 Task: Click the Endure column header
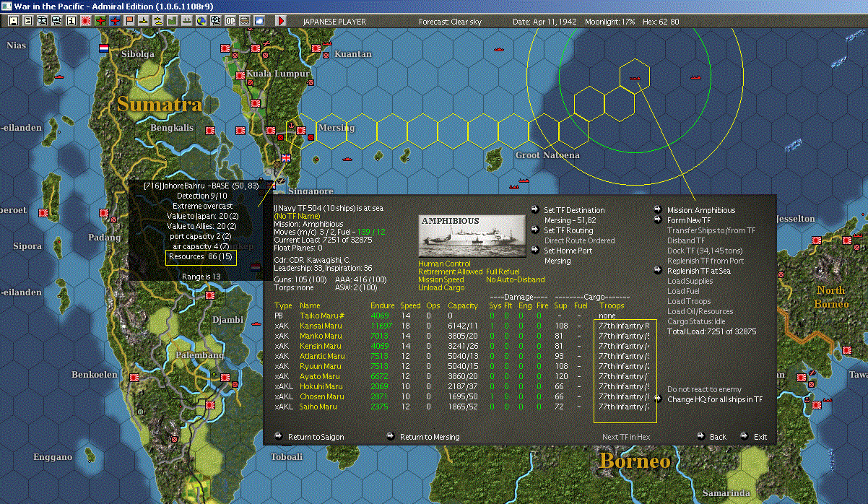[x=382, y=306]
